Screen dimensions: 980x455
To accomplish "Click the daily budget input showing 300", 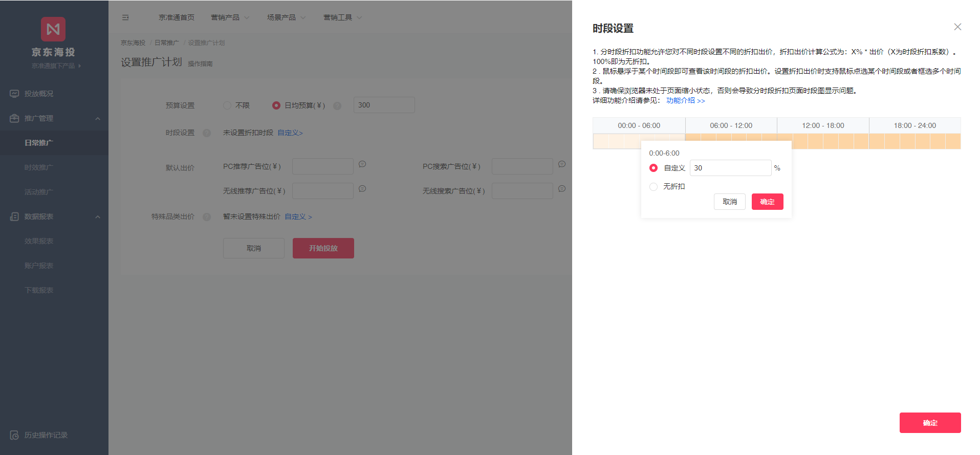I will (384, 105).
